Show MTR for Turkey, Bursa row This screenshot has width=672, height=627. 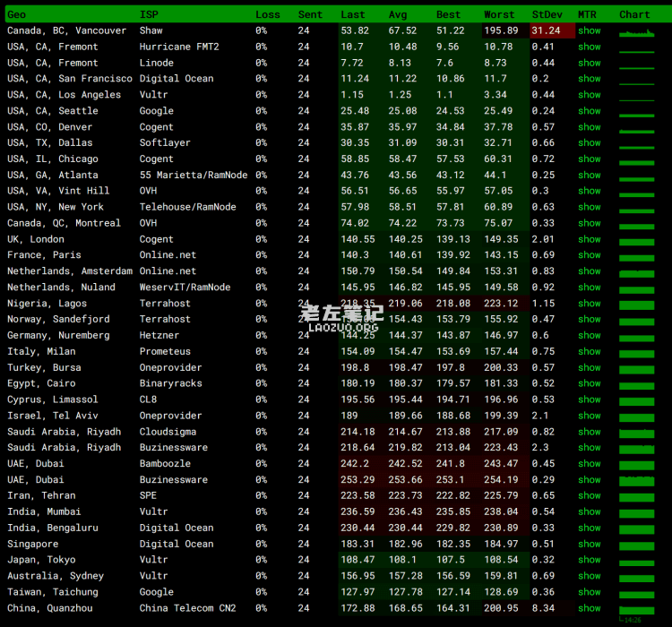pyautogui.click(x=589, y=367)
